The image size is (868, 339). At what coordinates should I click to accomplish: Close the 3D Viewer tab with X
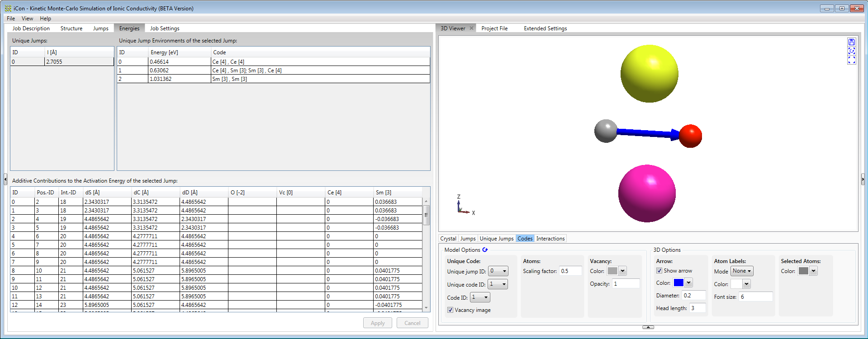click(x=471, y=28)
